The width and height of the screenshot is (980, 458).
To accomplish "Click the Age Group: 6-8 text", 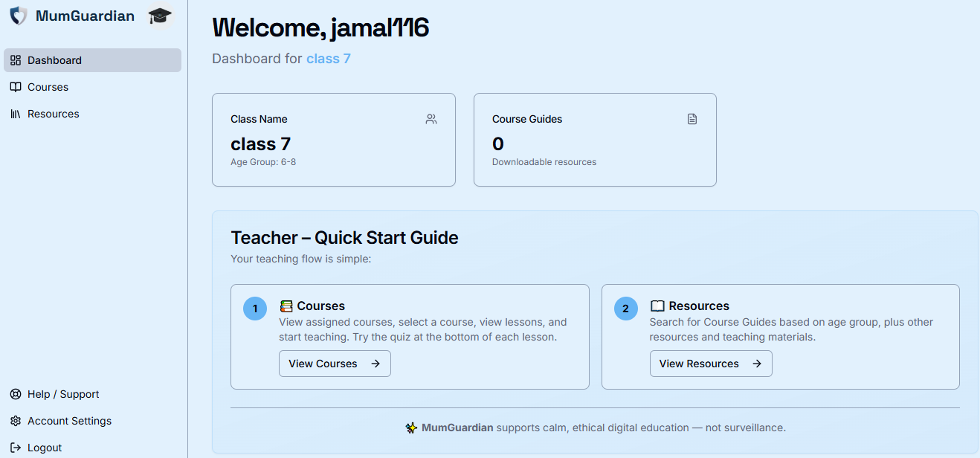I will tap(263, 162).
